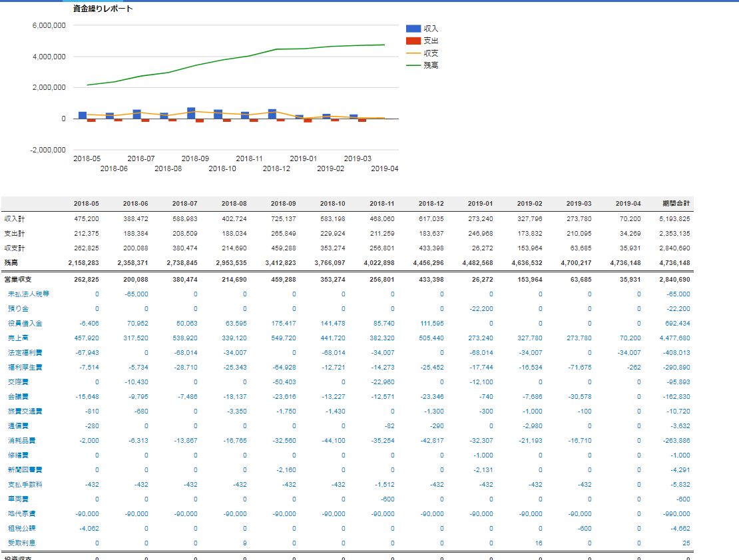Click the 2018-09 blue income bar in chart
This screenshot has height=560, width=739.
191,113
